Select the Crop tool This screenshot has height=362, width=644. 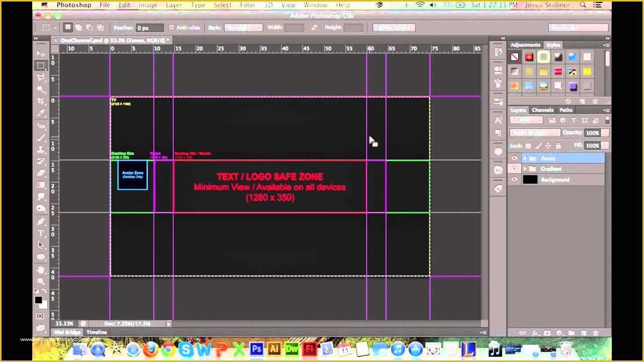41,102
